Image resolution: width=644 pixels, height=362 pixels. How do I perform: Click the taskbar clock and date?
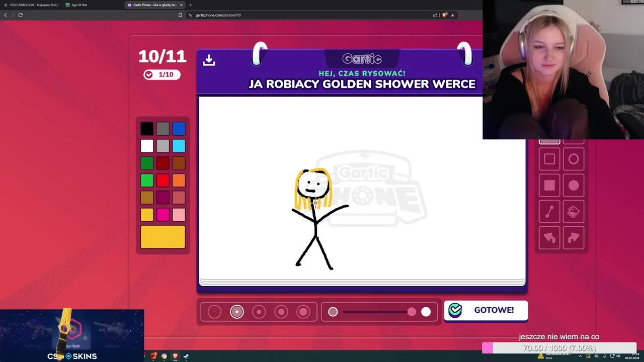(631, 356)
